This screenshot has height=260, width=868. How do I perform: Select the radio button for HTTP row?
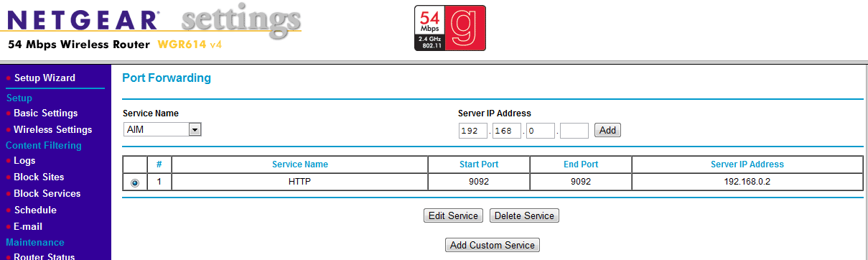135,183
